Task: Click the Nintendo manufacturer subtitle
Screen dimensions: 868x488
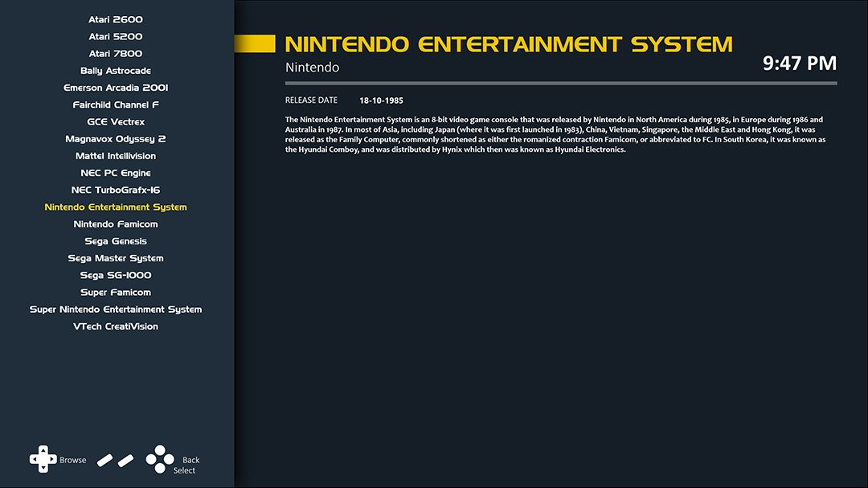Action: click(312, 68)
